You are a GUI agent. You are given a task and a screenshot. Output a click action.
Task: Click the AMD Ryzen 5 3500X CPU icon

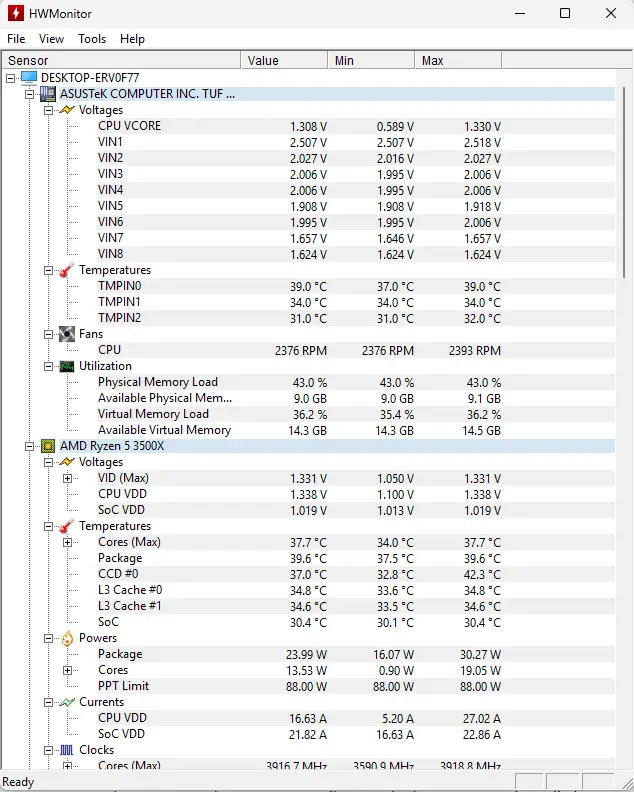48,446
